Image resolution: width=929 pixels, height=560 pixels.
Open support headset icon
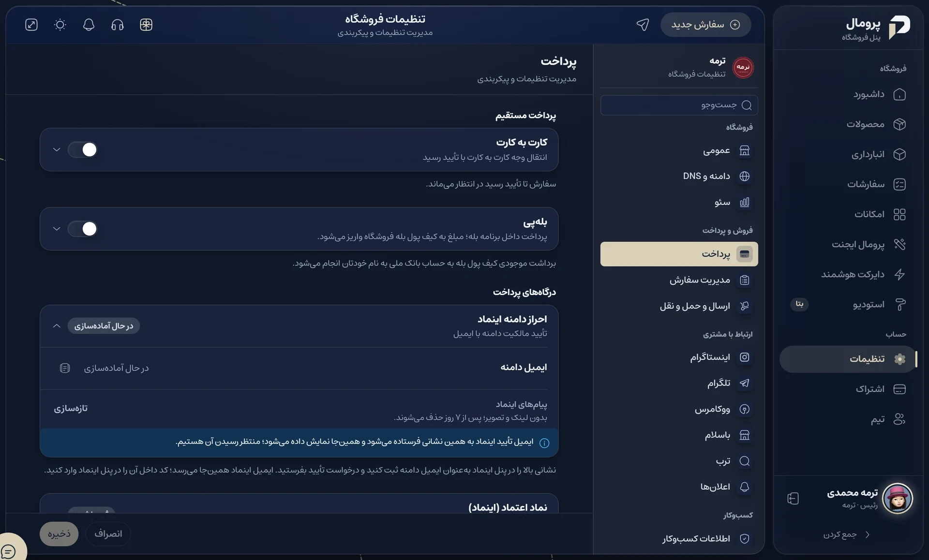pos(118,25)
